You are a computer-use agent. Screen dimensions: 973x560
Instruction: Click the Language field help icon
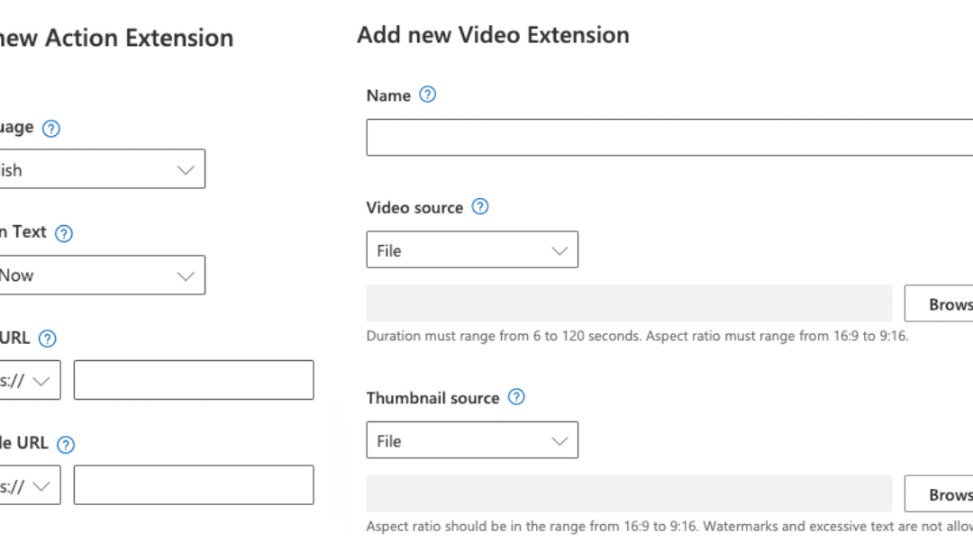pyautogui.click(x=50, y=128)
